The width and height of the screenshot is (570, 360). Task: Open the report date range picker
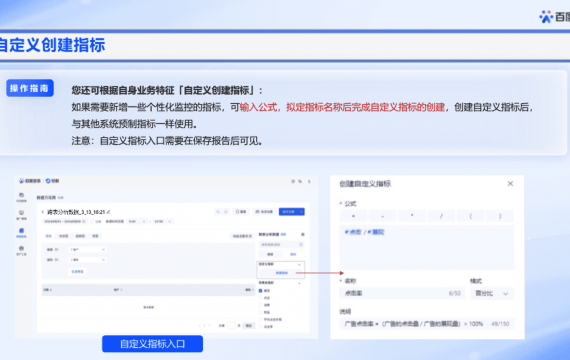click(x=65, y=221)
